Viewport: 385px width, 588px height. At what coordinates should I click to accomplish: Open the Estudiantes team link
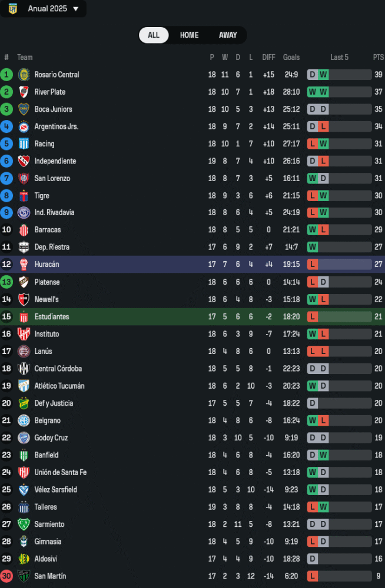[52, 317]
